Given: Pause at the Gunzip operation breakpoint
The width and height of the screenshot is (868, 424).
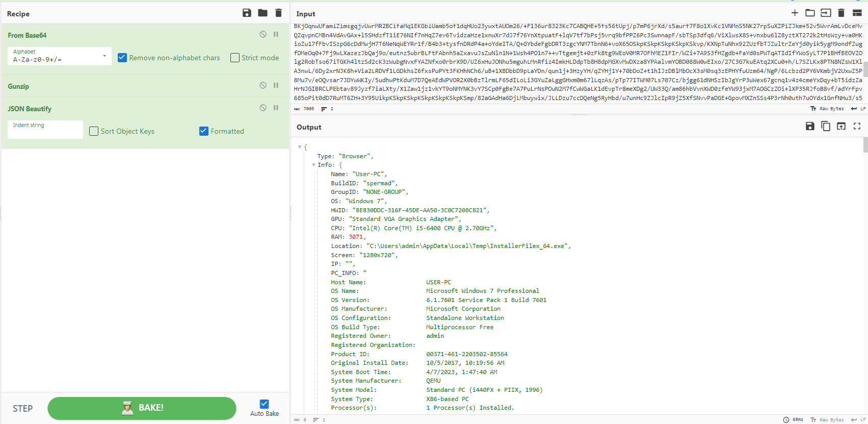Looking at the screenshot, I should (x=276, y=85).
